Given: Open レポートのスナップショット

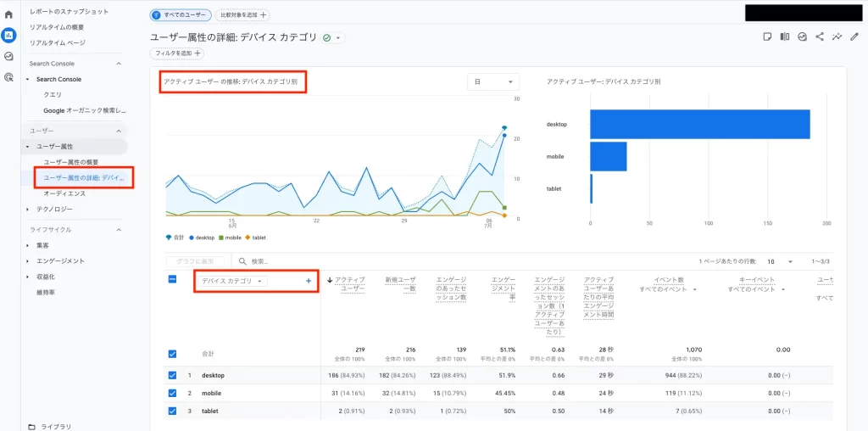Looking at the screenshot, I should [x=70, y=11].
